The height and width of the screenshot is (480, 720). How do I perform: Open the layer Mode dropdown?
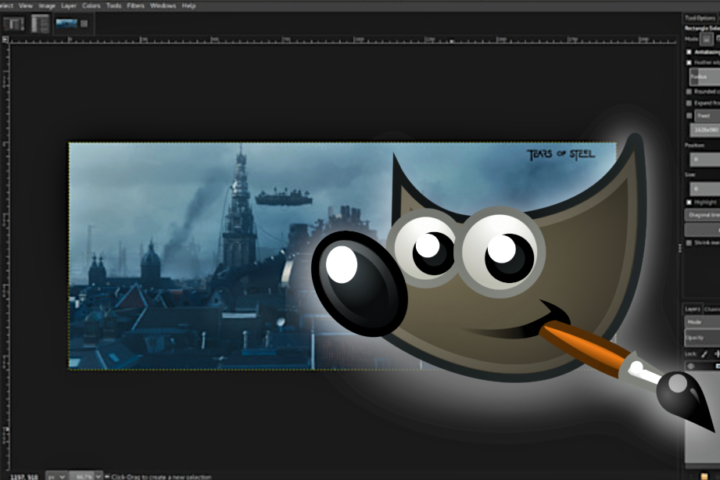(703, 322)
